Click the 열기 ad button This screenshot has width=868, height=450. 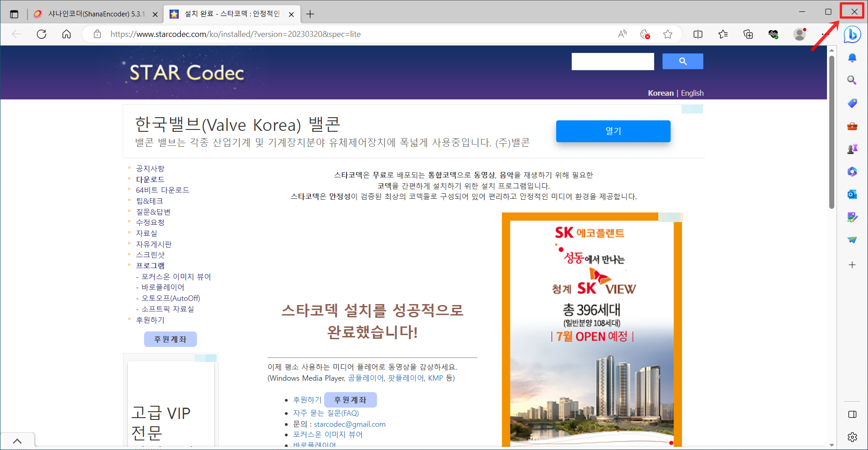[613, 131]
